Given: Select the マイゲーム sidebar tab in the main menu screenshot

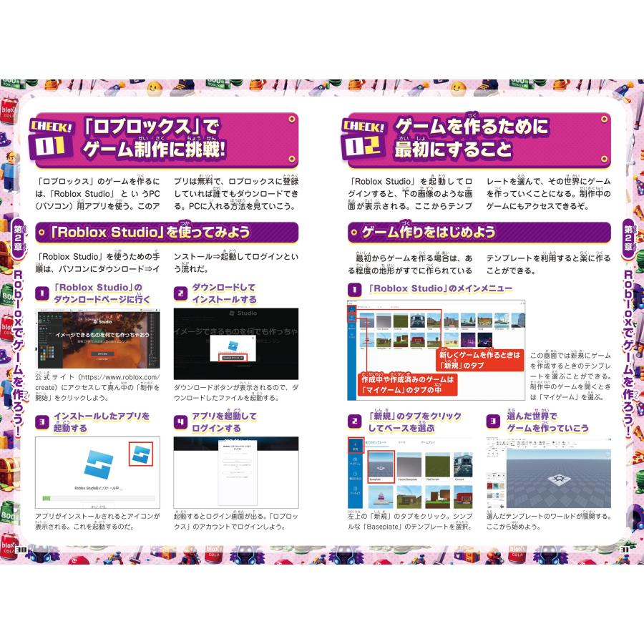Looking at the screenshot, I should coord(352,318).
